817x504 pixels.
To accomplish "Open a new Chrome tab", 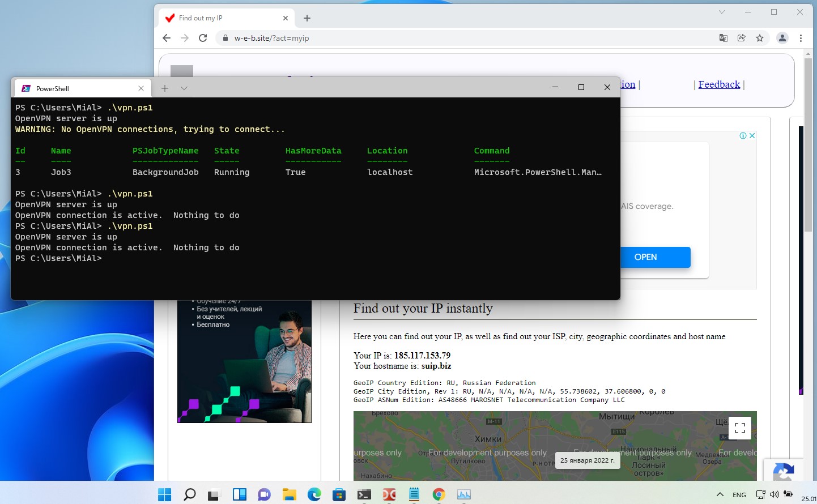I will tap(307, 18).
